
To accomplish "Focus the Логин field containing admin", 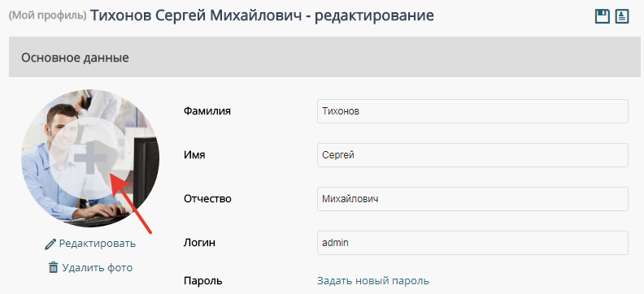I will tap(472, 243).
